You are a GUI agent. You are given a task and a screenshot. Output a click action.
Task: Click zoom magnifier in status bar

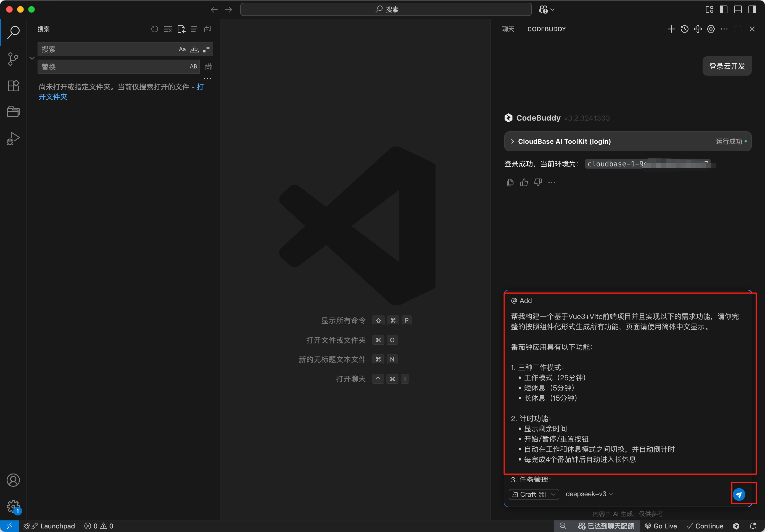pos(563,526)
